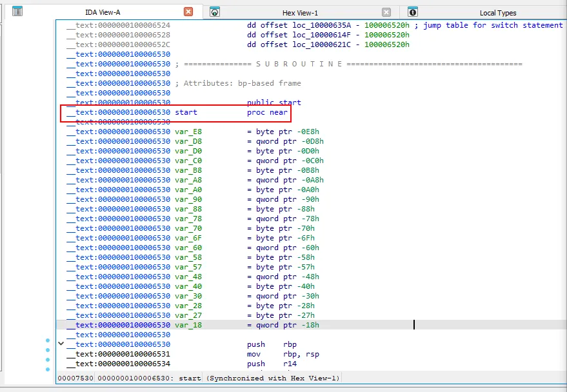Close the Hex View-1 tab

tap(386, 12)
